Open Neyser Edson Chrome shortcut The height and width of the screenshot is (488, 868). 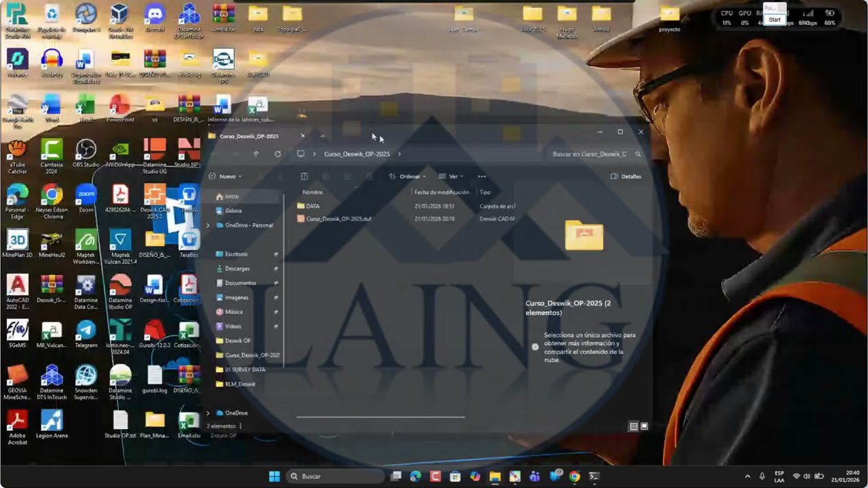[x=52, y=202]
